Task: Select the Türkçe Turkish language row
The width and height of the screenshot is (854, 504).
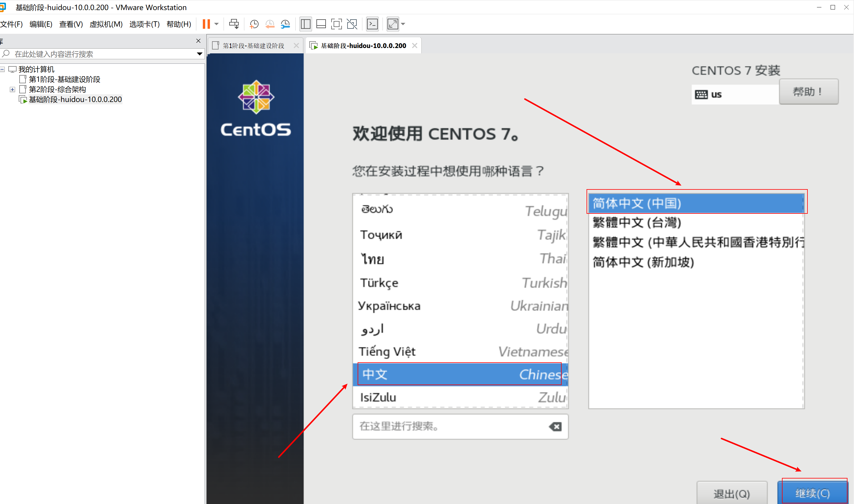Action: [460, 283]
